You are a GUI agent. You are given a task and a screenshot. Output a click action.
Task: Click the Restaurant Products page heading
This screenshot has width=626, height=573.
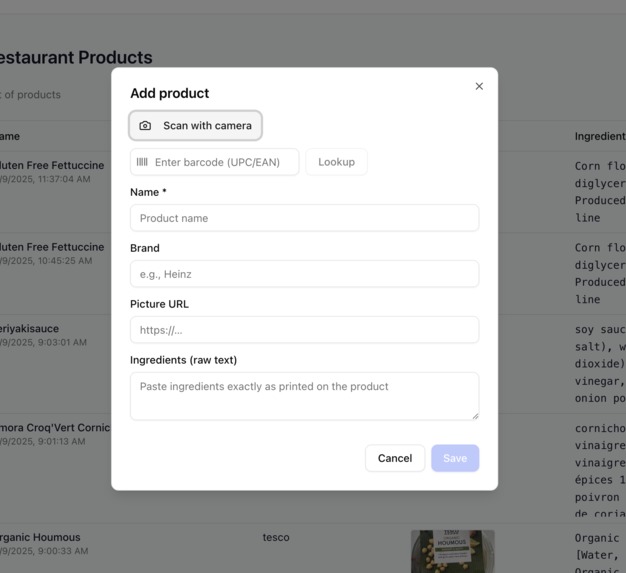tap(76, 57)
